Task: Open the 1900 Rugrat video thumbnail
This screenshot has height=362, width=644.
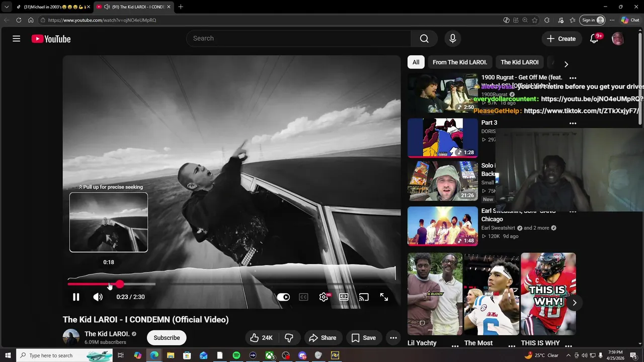Action: tap(443, 94)
